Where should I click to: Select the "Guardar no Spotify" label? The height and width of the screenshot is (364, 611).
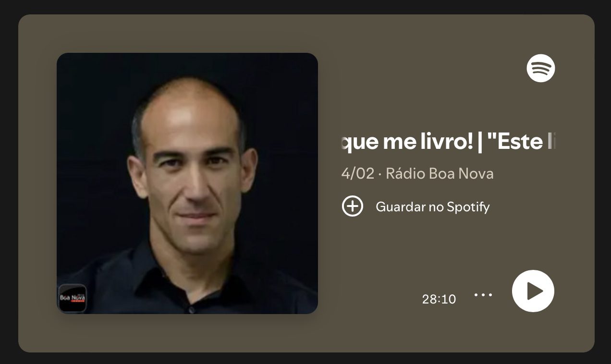point(432,207)
